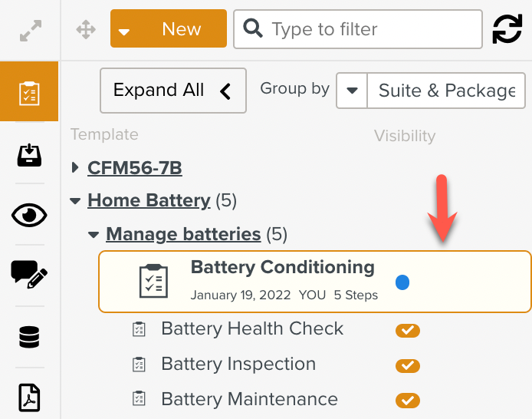Open the checklist templates sidebar icon
This screenshot has width=532, height=419.
[29, 92]
